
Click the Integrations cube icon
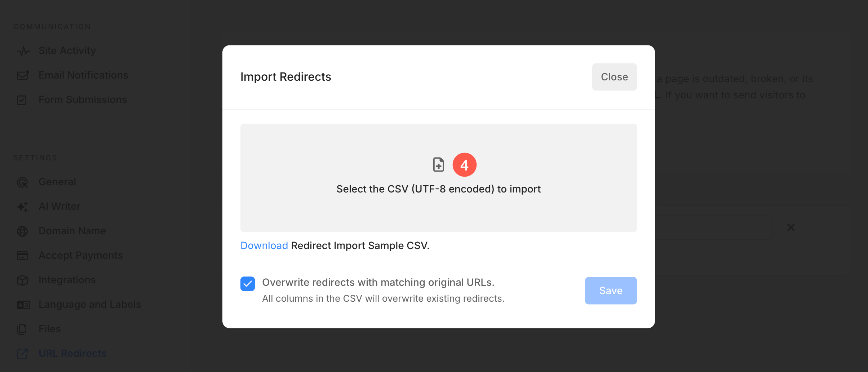[22, 280]
